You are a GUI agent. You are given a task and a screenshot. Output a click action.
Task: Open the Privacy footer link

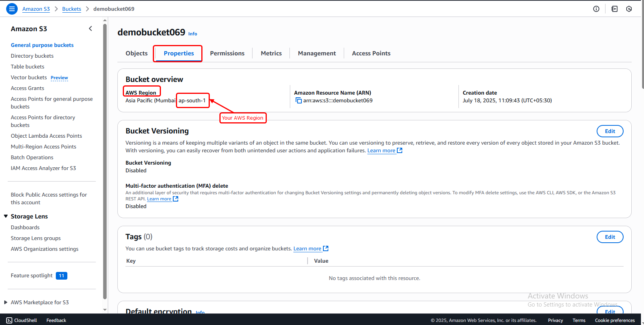click(555, 320)
